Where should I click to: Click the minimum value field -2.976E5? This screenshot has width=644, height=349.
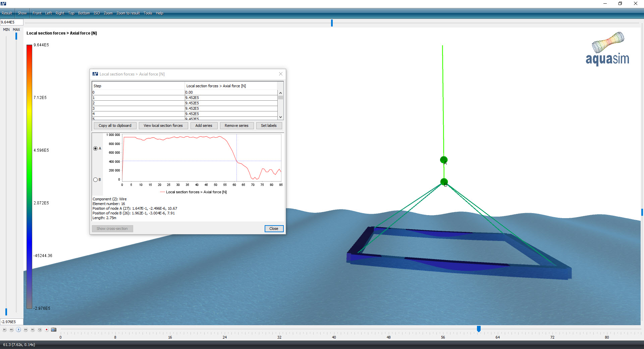12,322
